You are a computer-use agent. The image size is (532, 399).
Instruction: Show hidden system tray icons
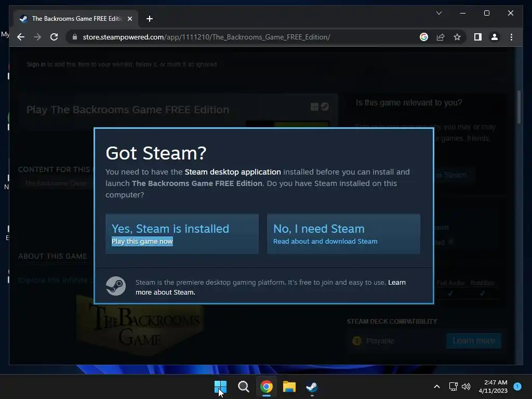[x=437, y=387]
